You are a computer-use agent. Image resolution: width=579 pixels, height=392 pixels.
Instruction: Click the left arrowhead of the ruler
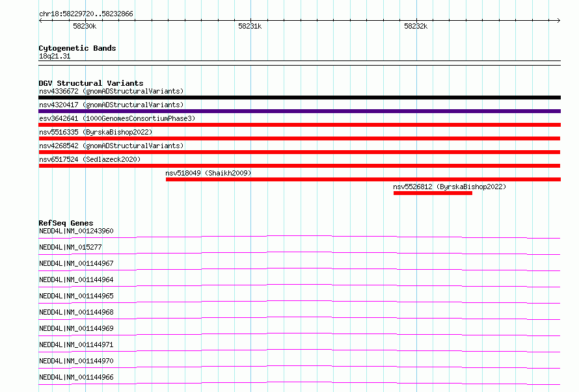pyautogui.click(x=40, y=20)
